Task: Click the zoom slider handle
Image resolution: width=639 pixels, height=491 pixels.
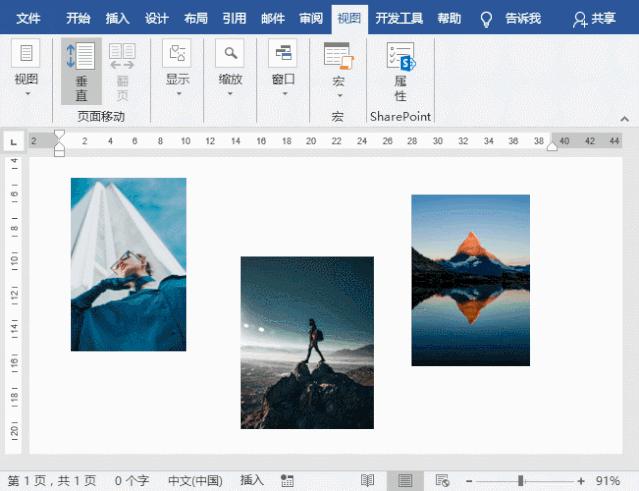Action: click(520, 481)
